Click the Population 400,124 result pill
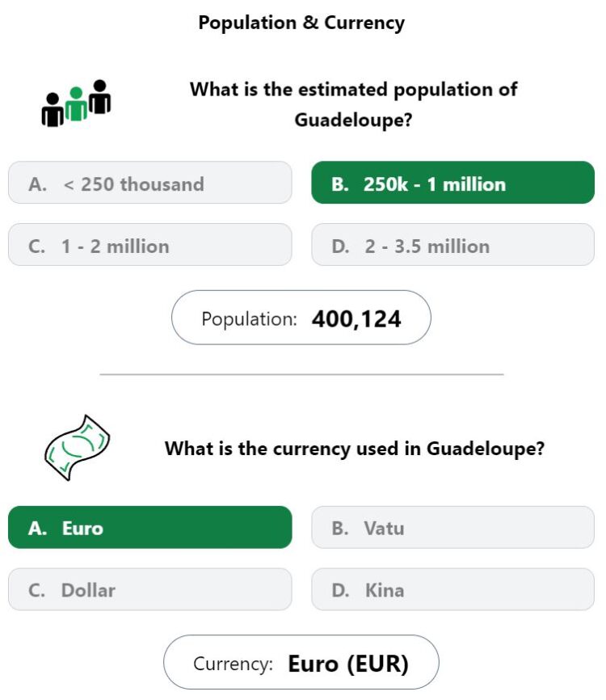606x700 pixels. click(x=301, y=318)
